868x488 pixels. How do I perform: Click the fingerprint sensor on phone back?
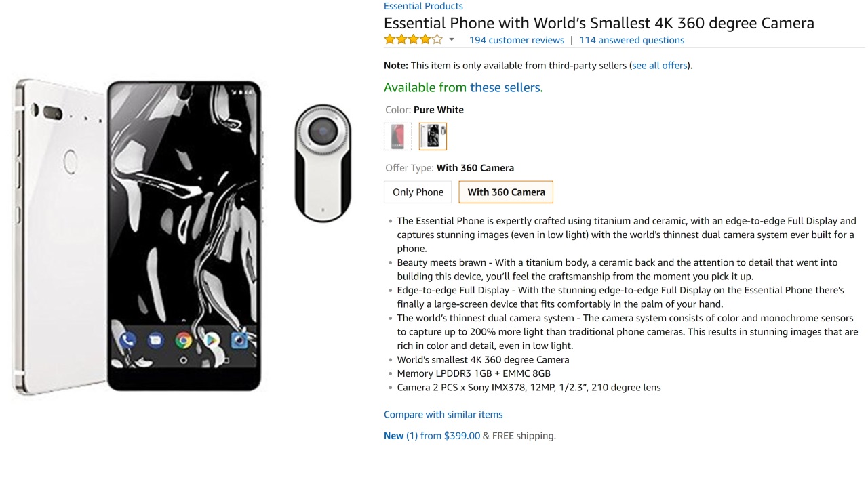(x=71, y=160)
